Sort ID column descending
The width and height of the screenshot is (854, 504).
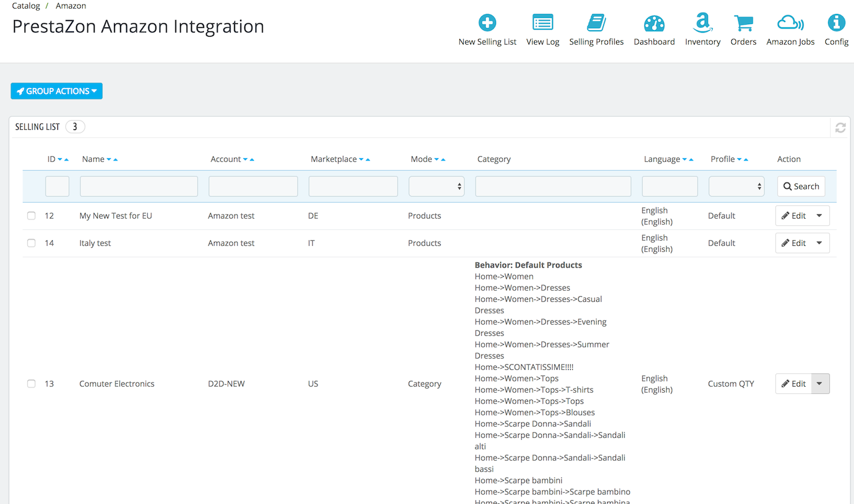click(60, 159)
